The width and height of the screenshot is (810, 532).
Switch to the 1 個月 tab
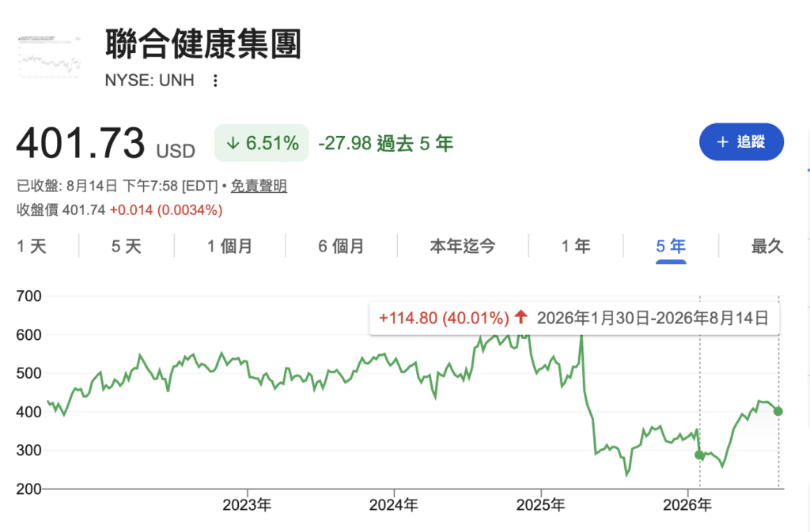click(230, 246)
